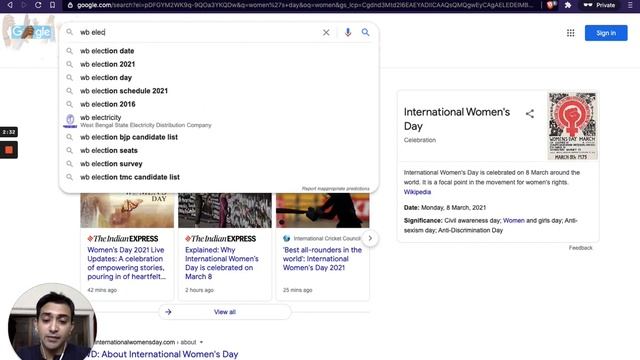This screenshot has height=360, width=640.
Task: Select suggestion 'wb election day'
Action: (x=219, y=78)
